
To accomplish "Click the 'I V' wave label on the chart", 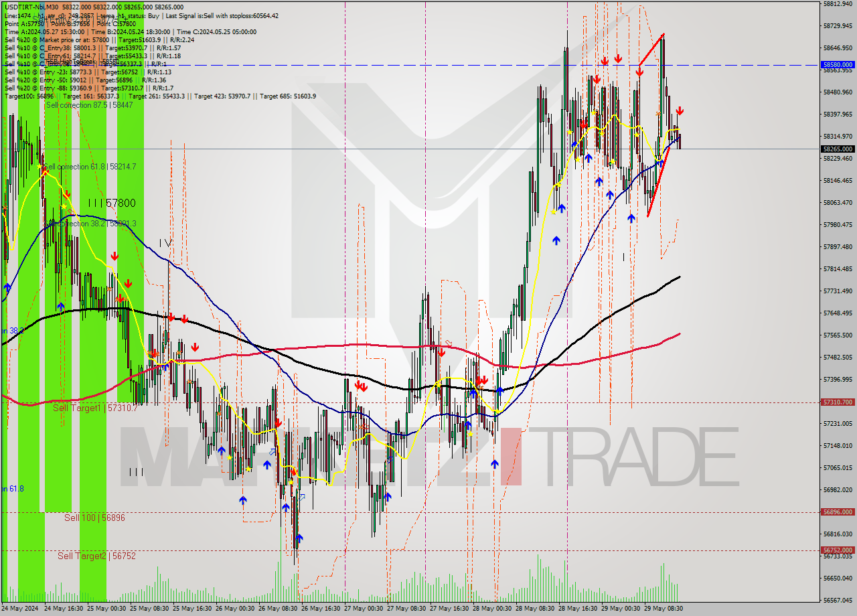I will 165,242.
